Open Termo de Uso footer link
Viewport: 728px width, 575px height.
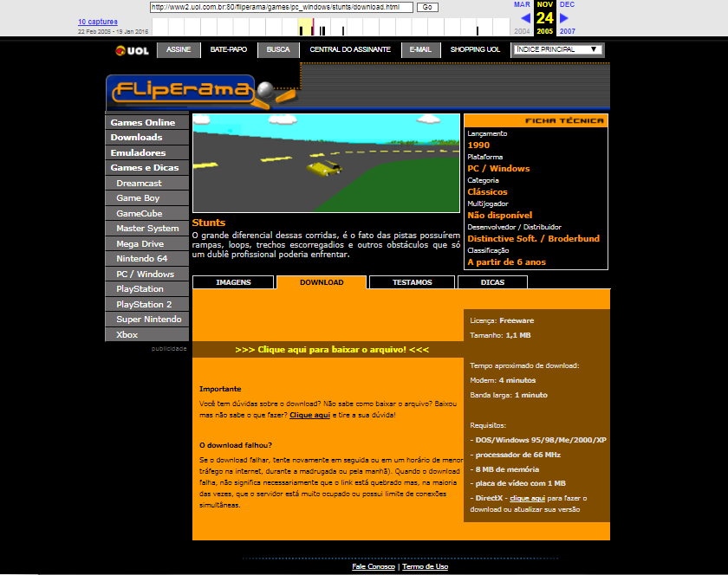point(425,566)
